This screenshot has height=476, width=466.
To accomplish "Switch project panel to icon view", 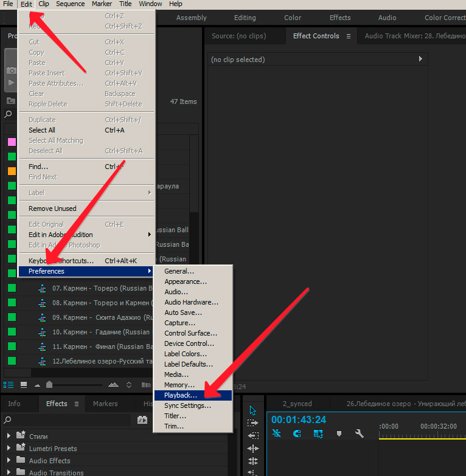I will point(24,385).
